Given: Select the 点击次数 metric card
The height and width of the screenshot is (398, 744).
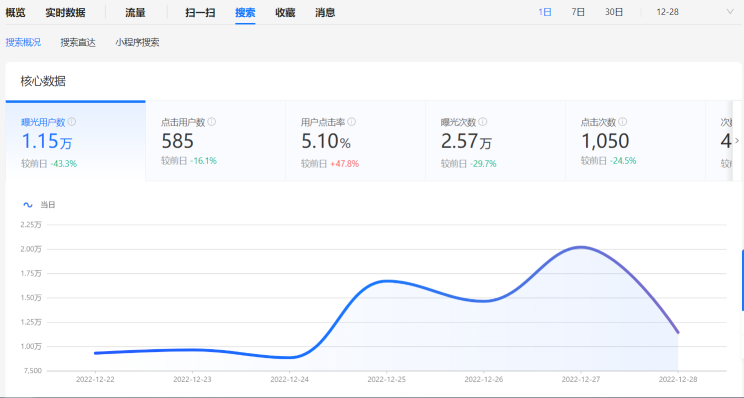Looking at the screenshot, I should coord(635,141).
